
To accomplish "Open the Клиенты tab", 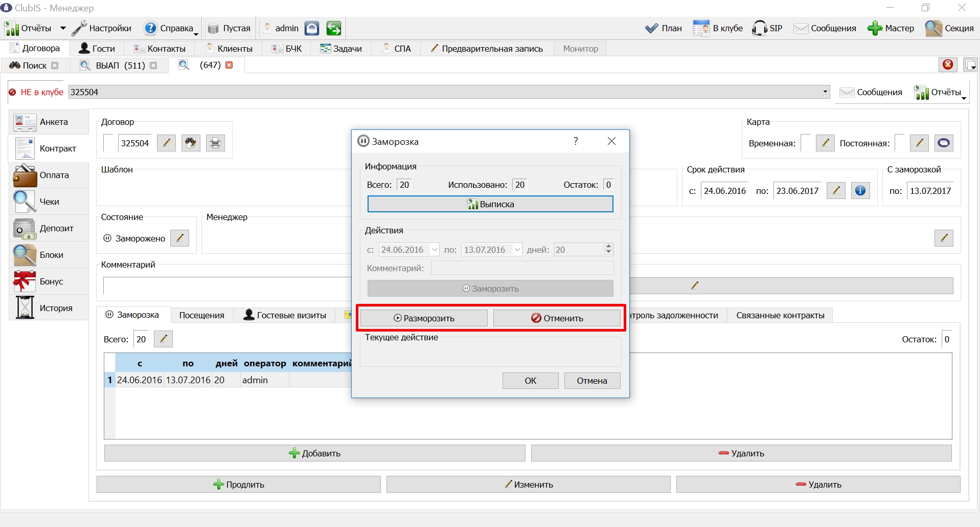I will coord(229,49).
